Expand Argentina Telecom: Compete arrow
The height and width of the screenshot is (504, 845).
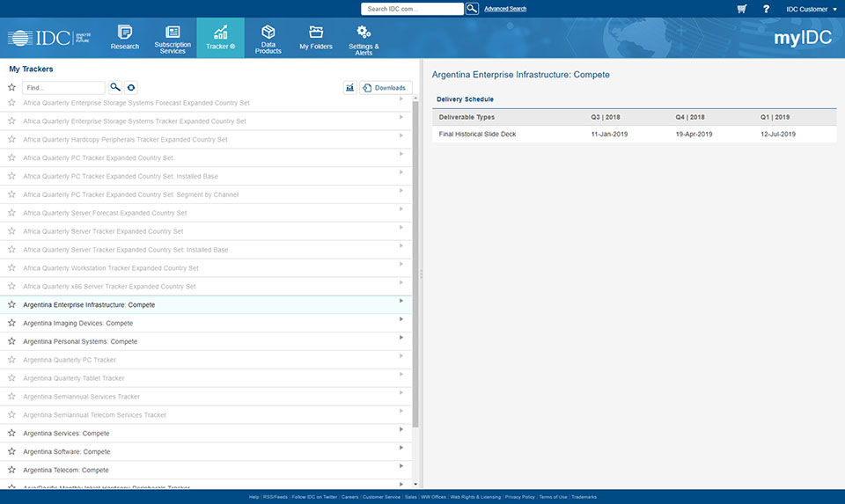401,466
